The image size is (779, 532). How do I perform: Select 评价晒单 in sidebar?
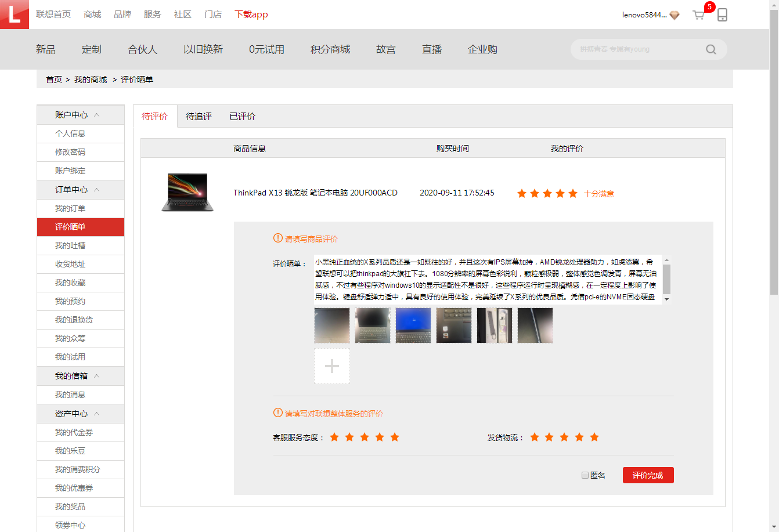[x=81, y=227]
